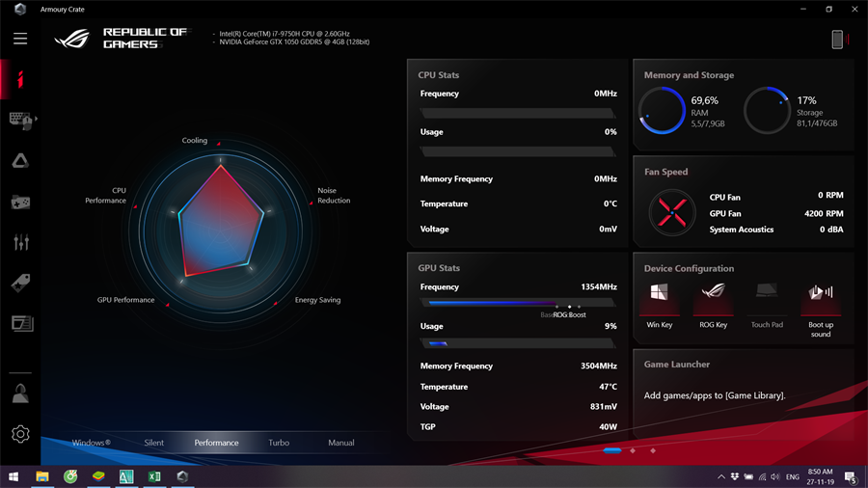
Task: Open the triangular Aura icon in the sidebar
Action: pyautogui.click(x=20, y=161)
